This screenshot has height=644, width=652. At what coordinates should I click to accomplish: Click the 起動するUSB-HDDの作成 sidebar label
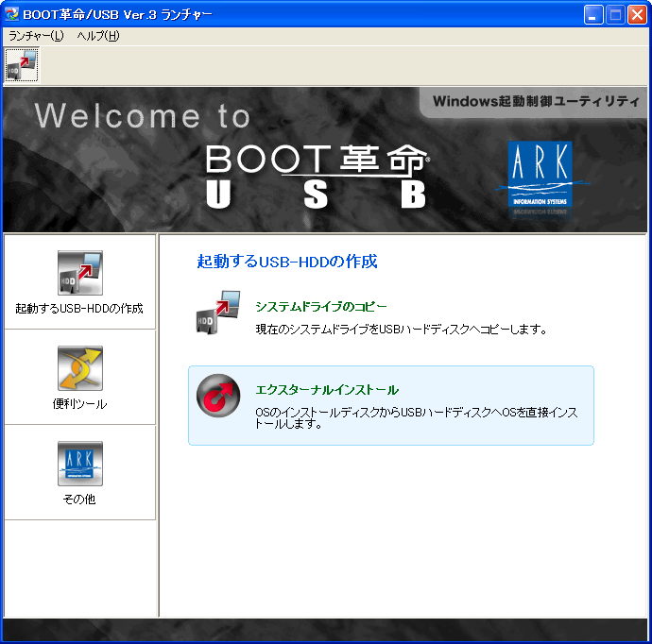[x=79, y=308]
